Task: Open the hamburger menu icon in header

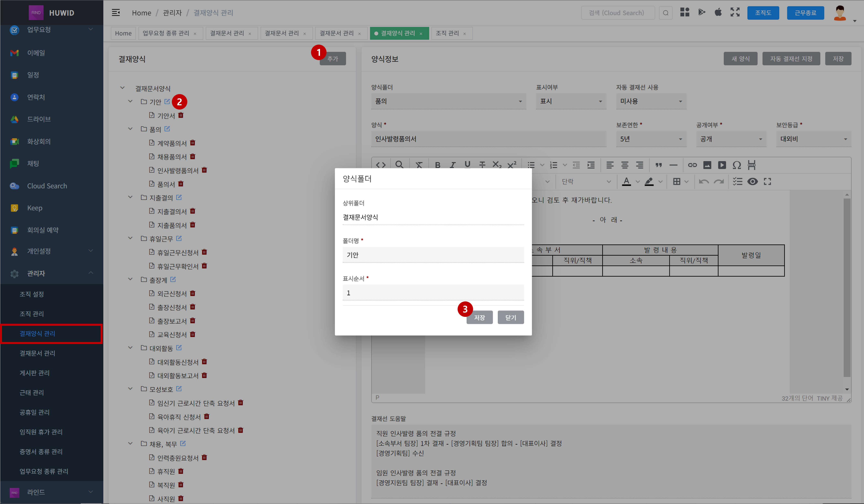Action: pyautogui.click(x=116, y=13)
